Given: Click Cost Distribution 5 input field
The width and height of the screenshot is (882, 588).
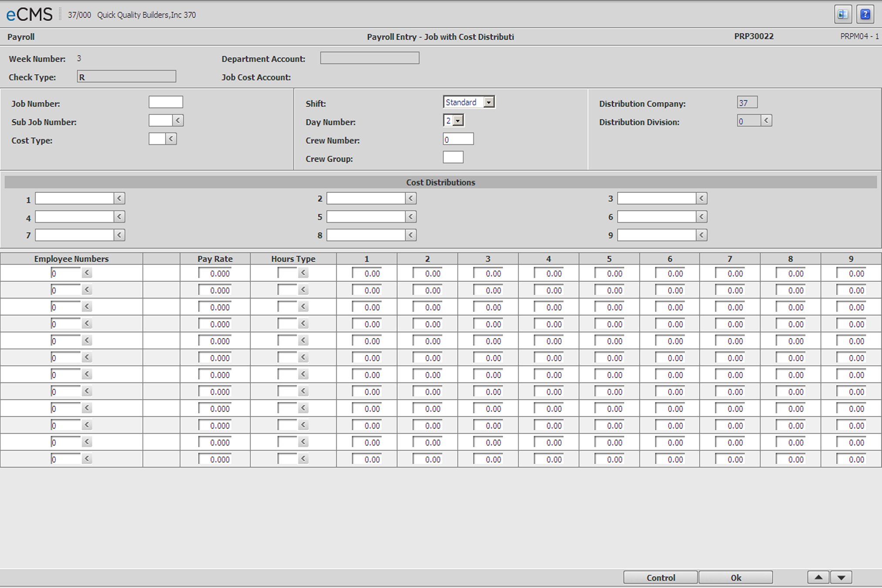Looking at the screenshot, I should pyautogui.click(x=366, y=216).
